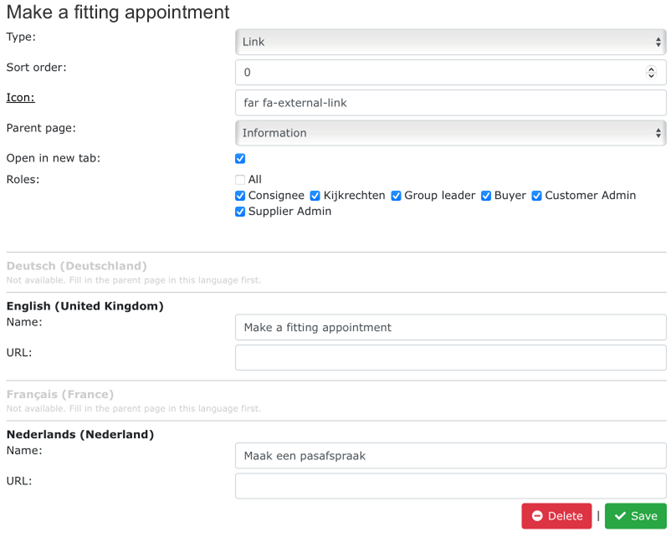The image size is (671, 542).
Task: Click the Icon field containing far fa-external-link
Action: (x=450, y=102)
